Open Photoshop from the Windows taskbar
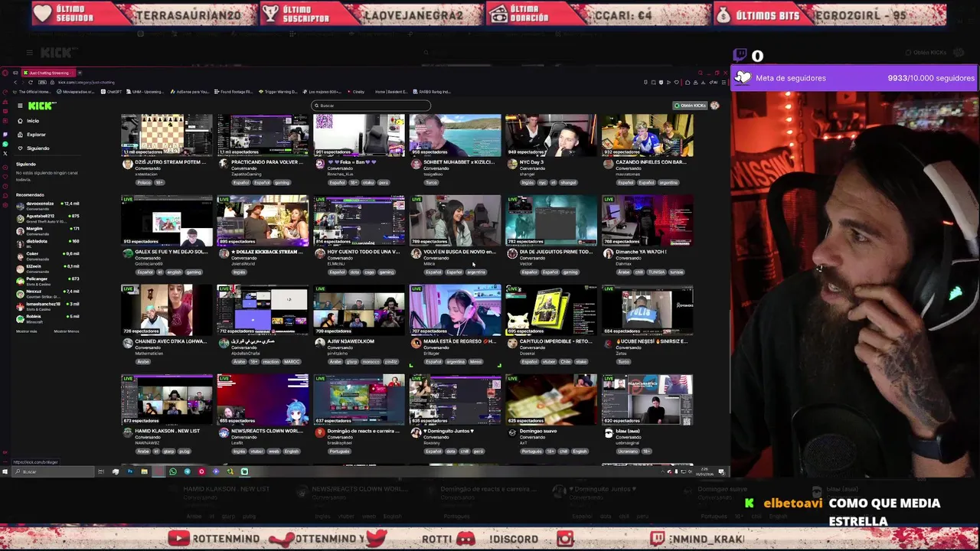980x551 pixels. (129, 471)
